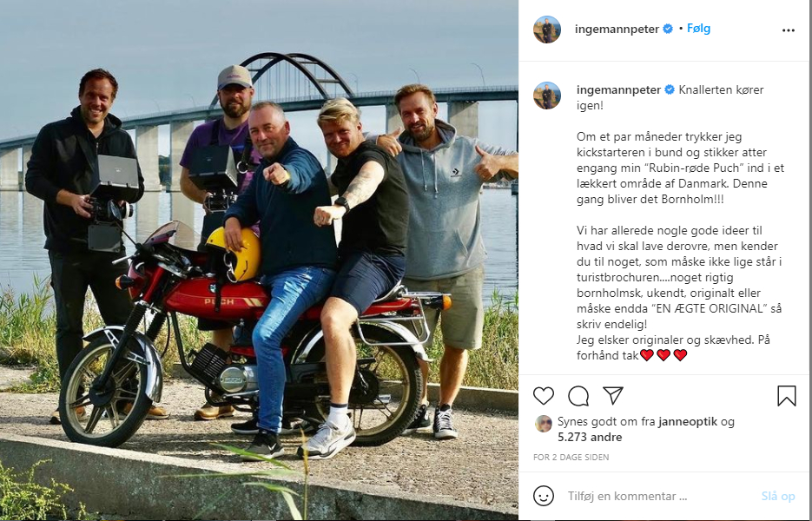Open the janneoptik profile link
The width and height of the screenshot is (812, 521).
(x=688, y=421)
